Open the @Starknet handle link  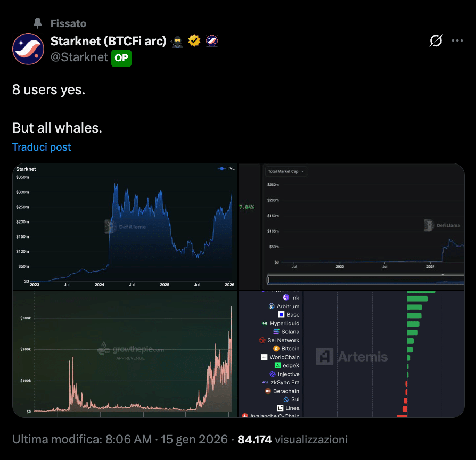click(79, 57)
